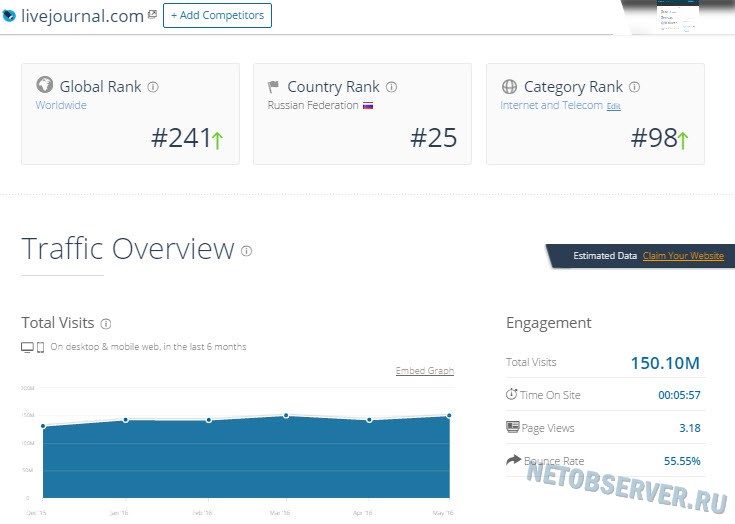This screenshot has height=524, width=735.
Task: Open the site preview thumbnail
Action: point(676,17)
